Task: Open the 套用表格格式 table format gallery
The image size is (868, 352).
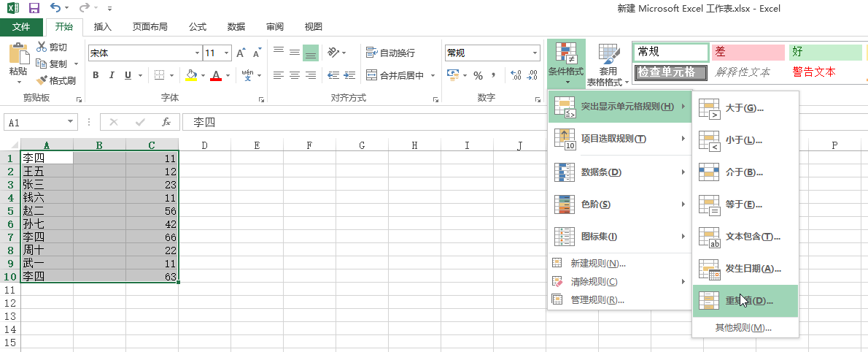Action: (608, 65)
